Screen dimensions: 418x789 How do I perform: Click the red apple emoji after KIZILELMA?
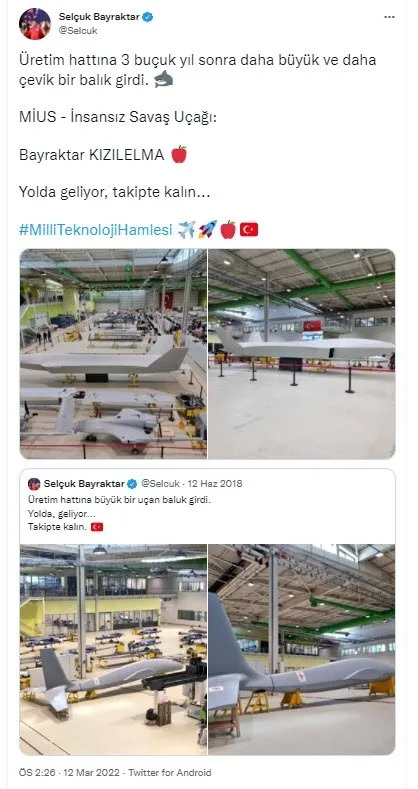[179, 154]
